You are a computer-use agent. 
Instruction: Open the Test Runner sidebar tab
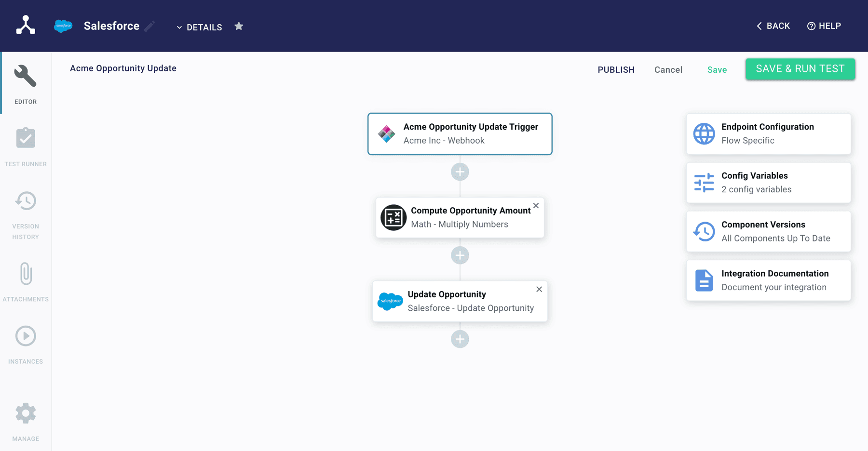point(26,147)
